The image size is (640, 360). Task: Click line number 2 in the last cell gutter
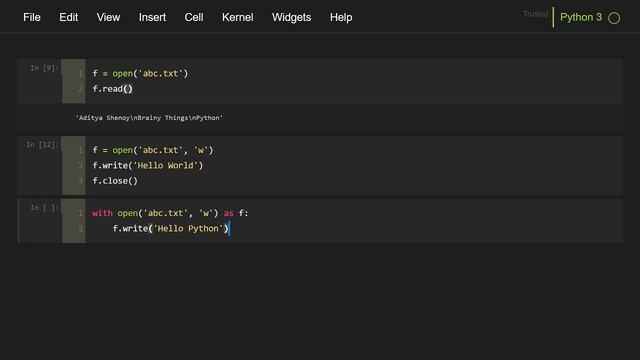click(80, 229)
